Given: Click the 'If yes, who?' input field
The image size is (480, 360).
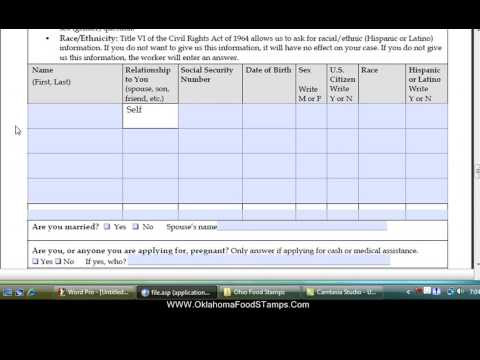Looking at the screenshot, I should click(259, 261).
